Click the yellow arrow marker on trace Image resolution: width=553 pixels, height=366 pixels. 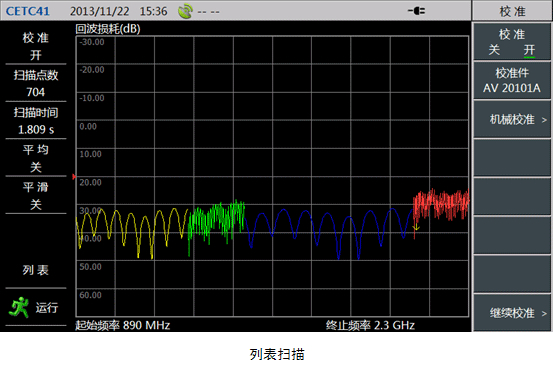pos(416,227)
